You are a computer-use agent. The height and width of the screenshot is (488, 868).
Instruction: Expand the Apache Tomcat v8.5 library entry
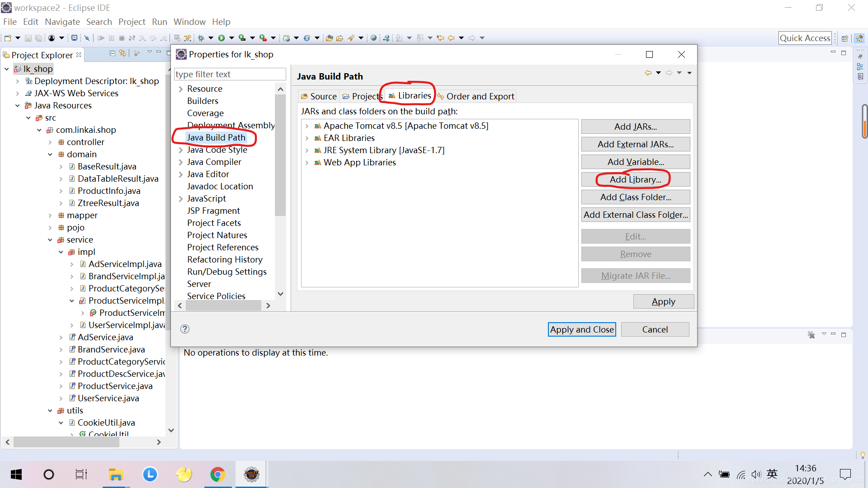tap(307, 126)
